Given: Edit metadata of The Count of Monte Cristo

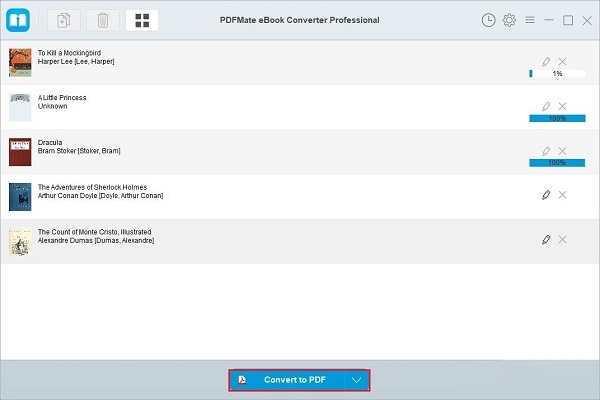Looking at the screenshot, I should (546, 240).
